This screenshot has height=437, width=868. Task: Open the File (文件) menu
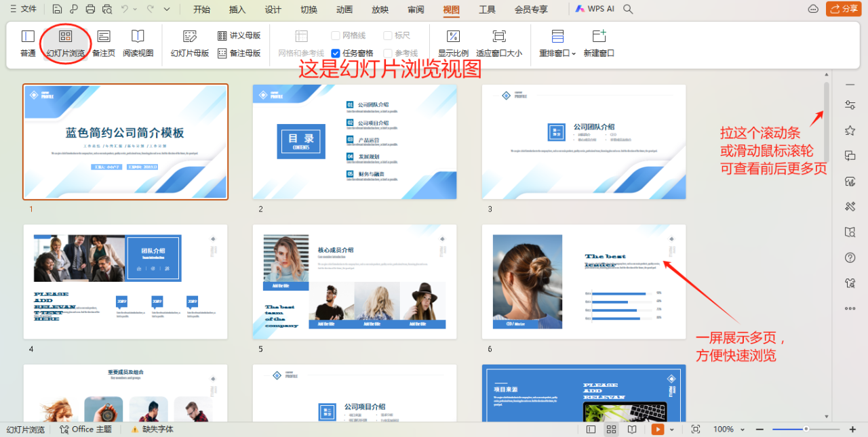coord(23,9)
